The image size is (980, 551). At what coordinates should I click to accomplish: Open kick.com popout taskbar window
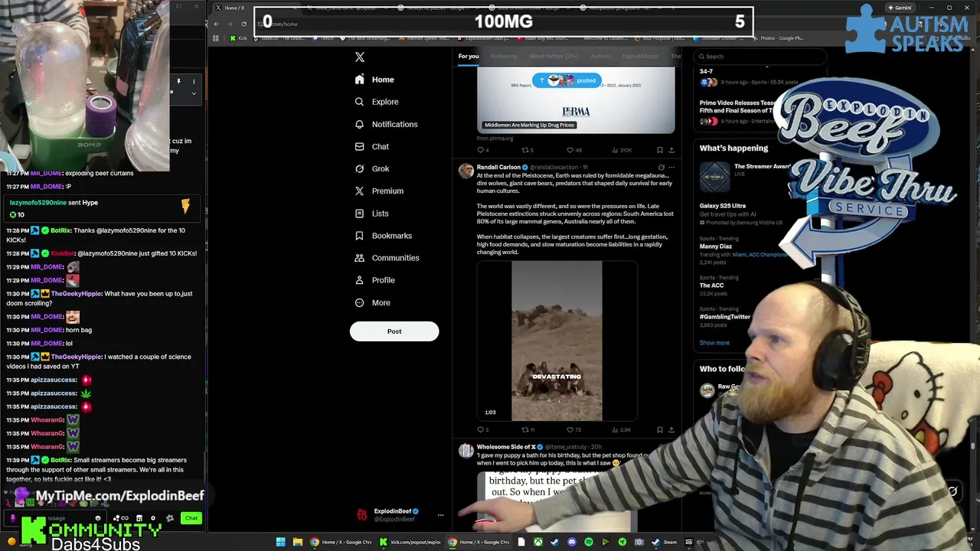[410, 542]
